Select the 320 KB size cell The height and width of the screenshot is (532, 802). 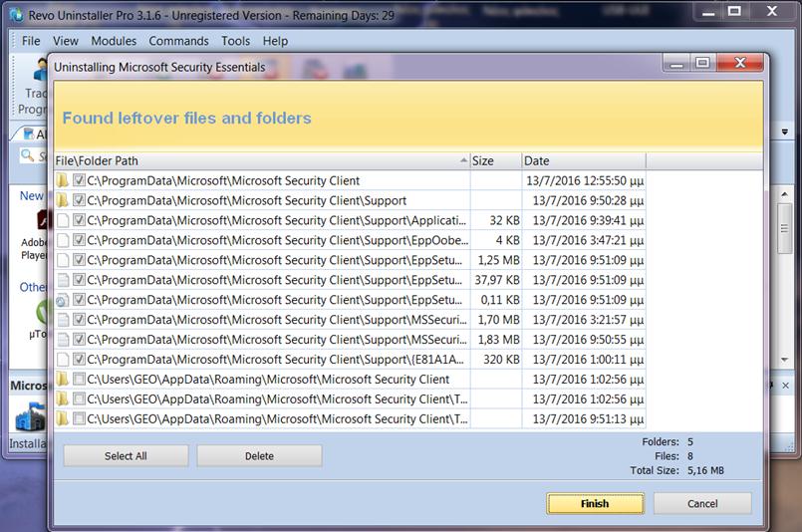496,360
